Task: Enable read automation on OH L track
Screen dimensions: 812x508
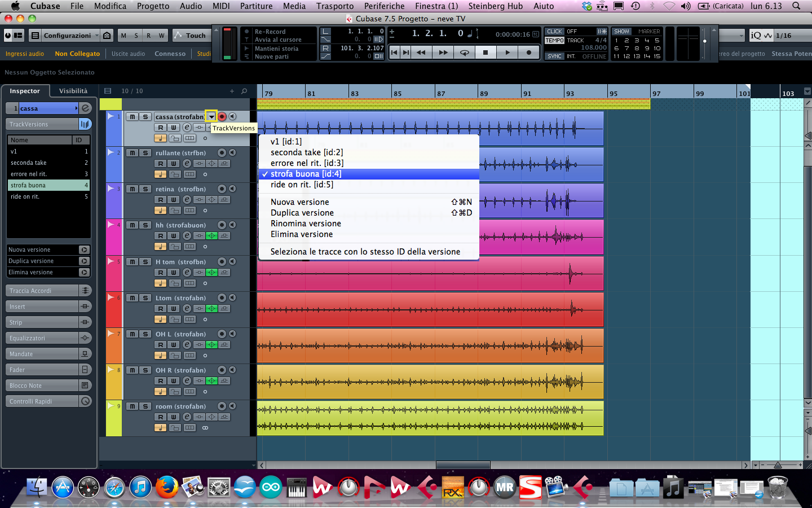Action: [x=161, y=345]
